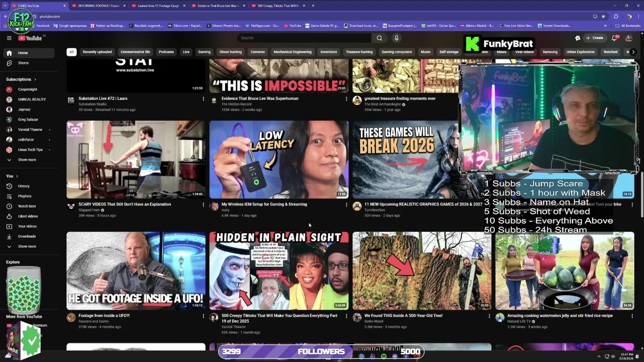This screenshot has width=644, height=362.
Task: Open the Windows taskbar clock
Action: pos(626,356)
